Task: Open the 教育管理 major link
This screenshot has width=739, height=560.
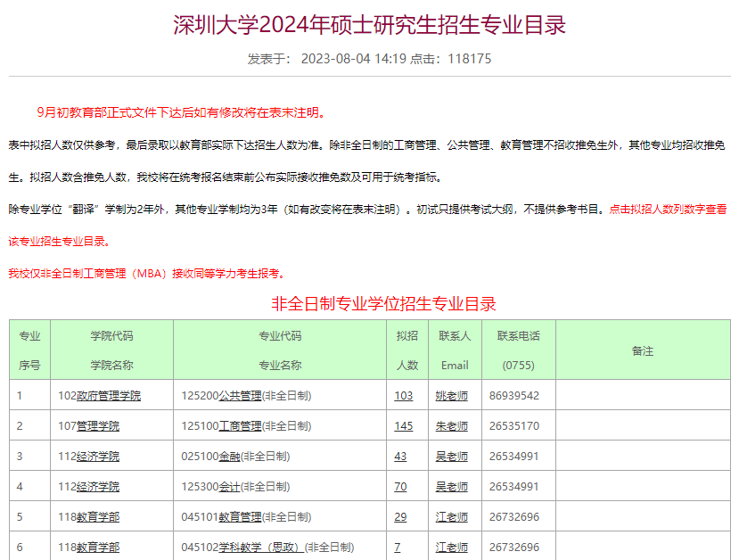Action: click(x=240, y=516)
